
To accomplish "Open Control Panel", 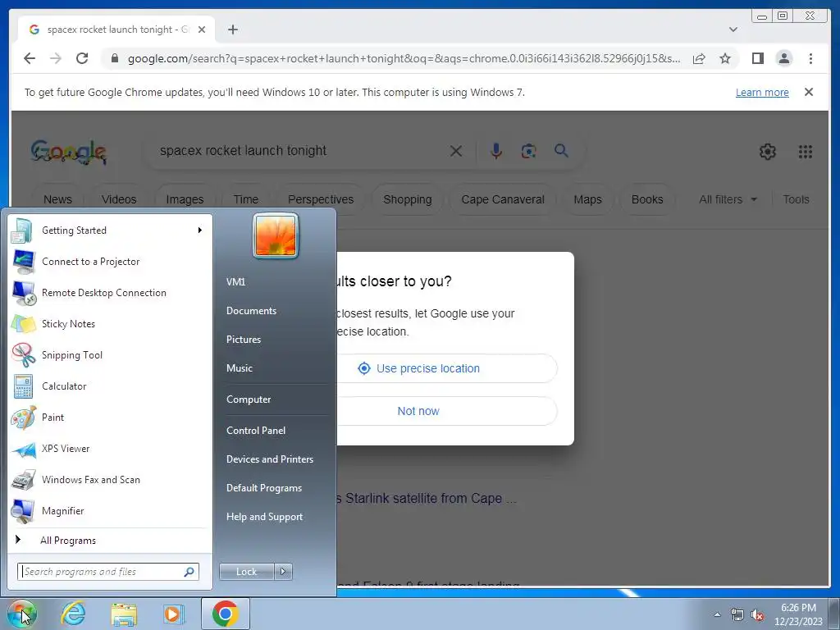I will pos(256,430).
